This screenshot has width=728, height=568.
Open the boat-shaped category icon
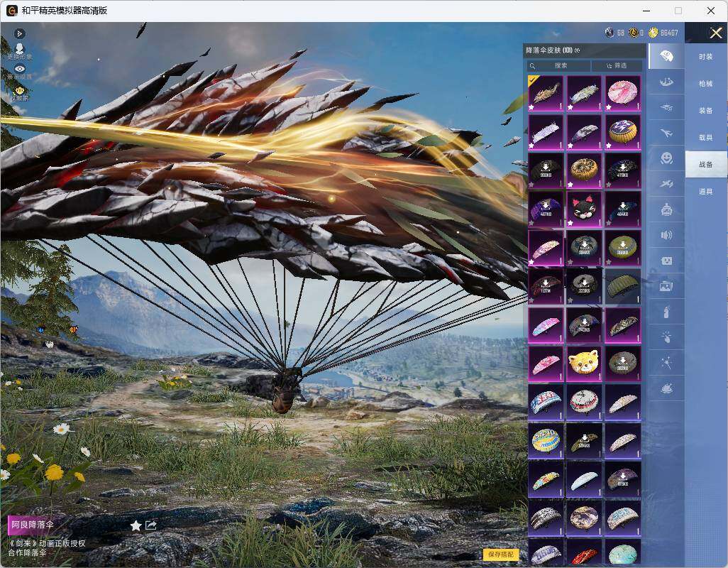tap(666, 82)
